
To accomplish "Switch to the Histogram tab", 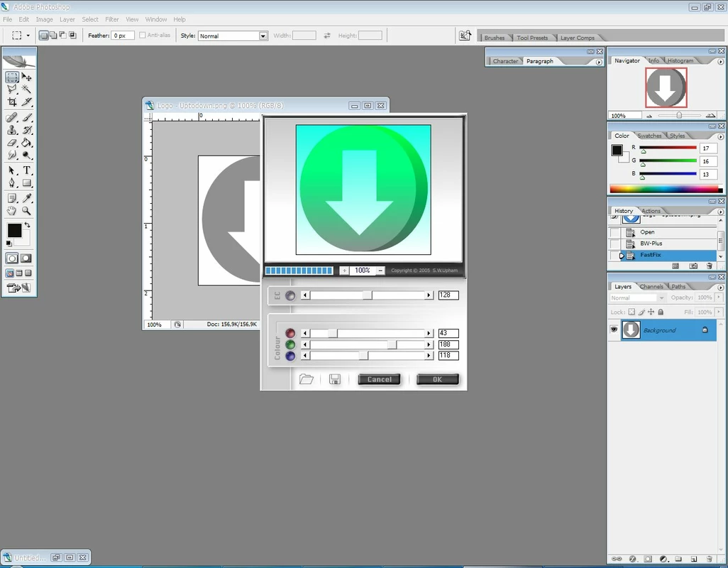I will pos(680,60).
